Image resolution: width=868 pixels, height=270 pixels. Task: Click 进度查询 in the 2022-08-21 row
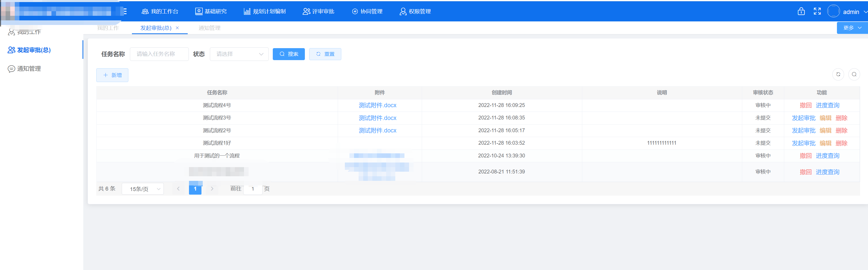pos(827,172)
